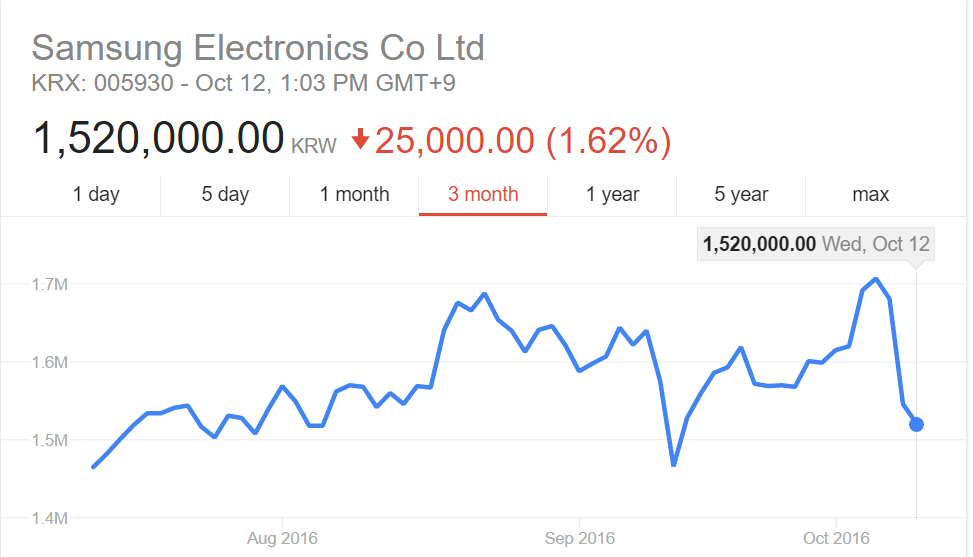Click the 1.7M y-axis label
The image size is (973, 557).
tap(50, 284)
